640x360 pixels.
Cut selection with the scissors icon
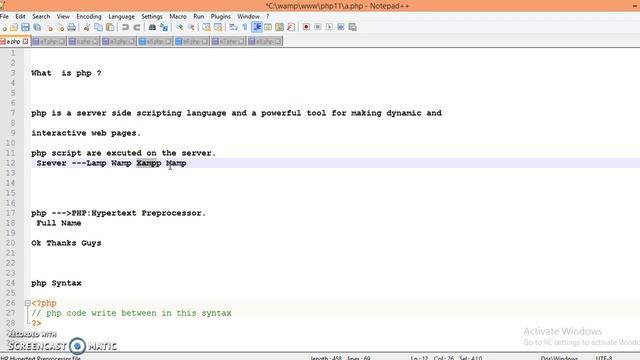click(87, 27)
